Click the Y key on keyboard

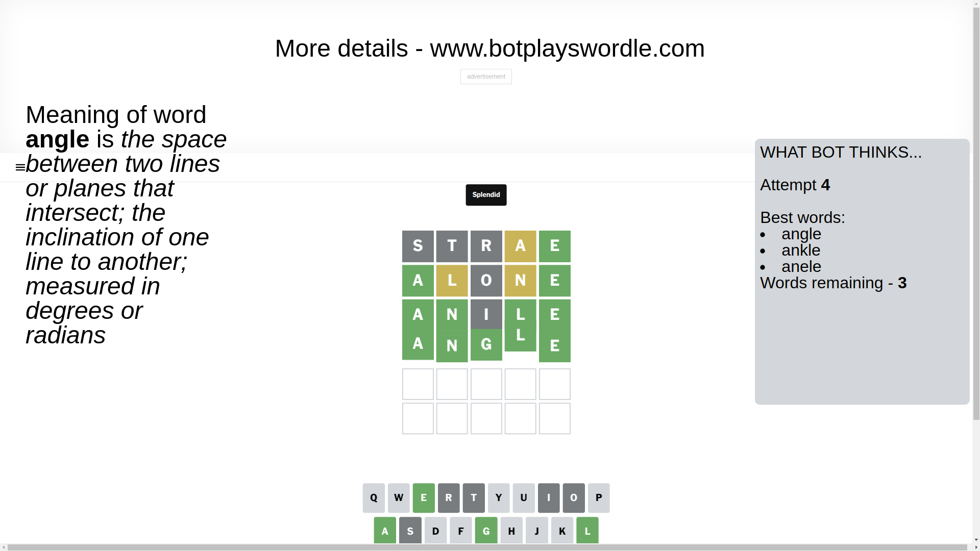click(x=499, y=498)
